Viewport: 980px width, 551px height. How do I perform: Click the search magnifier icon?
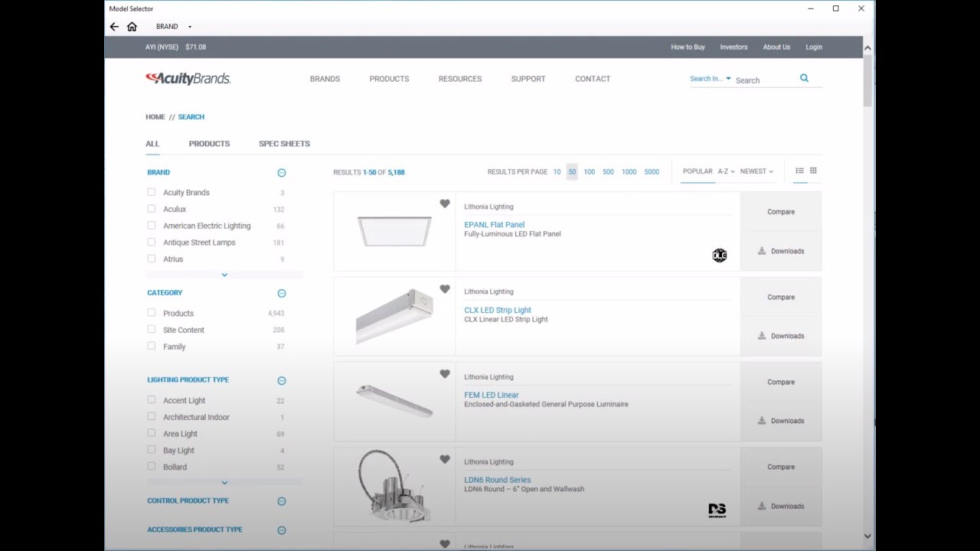click(x=804, y=78)
